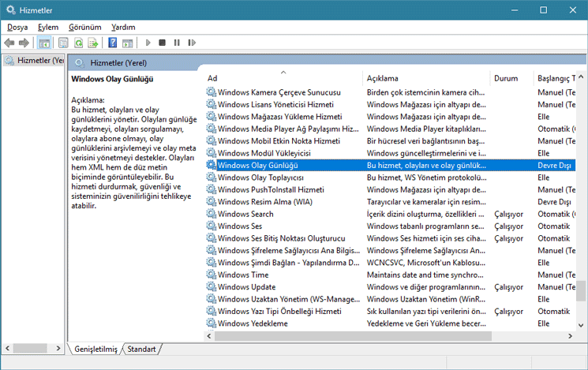588x370 pixels.
Task: Open the Eylem menu
Action: [48, 28]
